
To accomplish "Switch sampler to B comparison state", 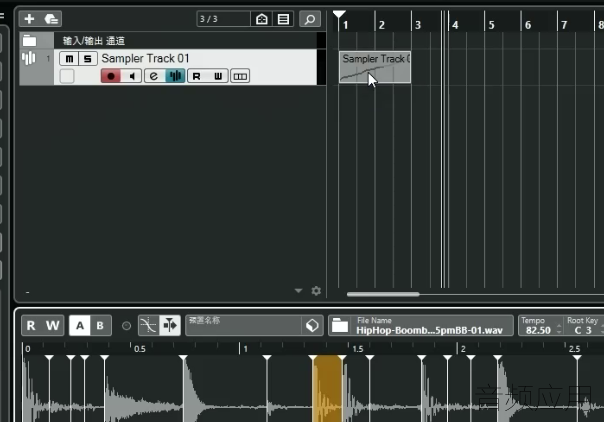I will tap(100, 326).
